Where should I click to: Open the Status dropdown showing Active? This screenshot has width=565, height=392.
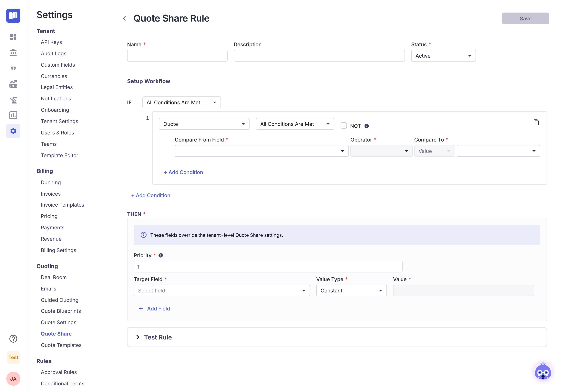pyautogui.click(x=443, y=56)
